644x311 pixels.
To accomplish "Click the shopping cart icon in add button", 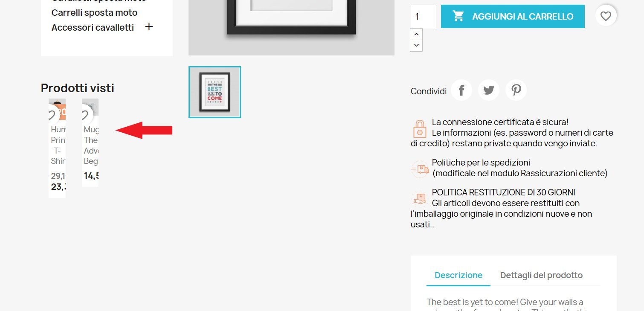I will (x=458, y=16).
